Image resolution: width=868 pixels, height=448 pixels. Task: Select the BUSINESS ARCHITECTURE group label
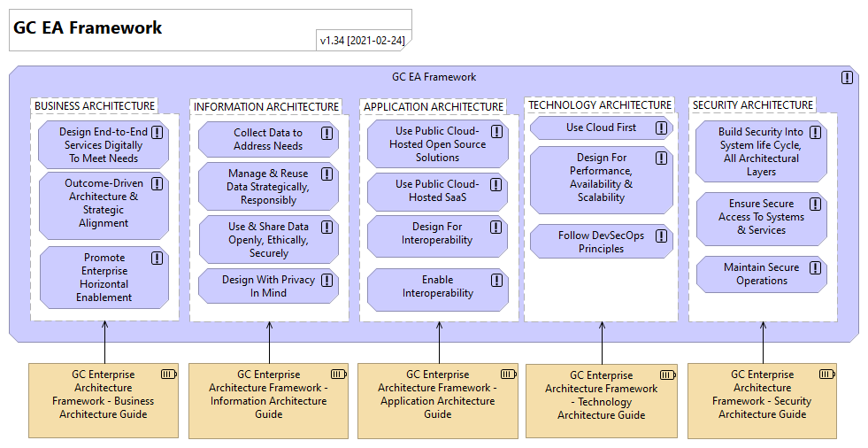coord(95,105)
